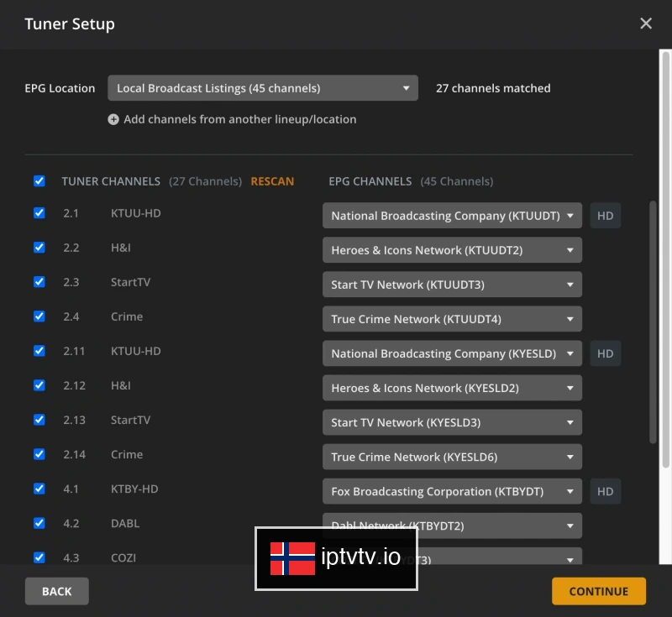Image resolution: width=672 pixels, height=617 pixels.
Task: Open Heroes & Icons Network (KYESLD2) dropdown
Action: pos(452,388)
